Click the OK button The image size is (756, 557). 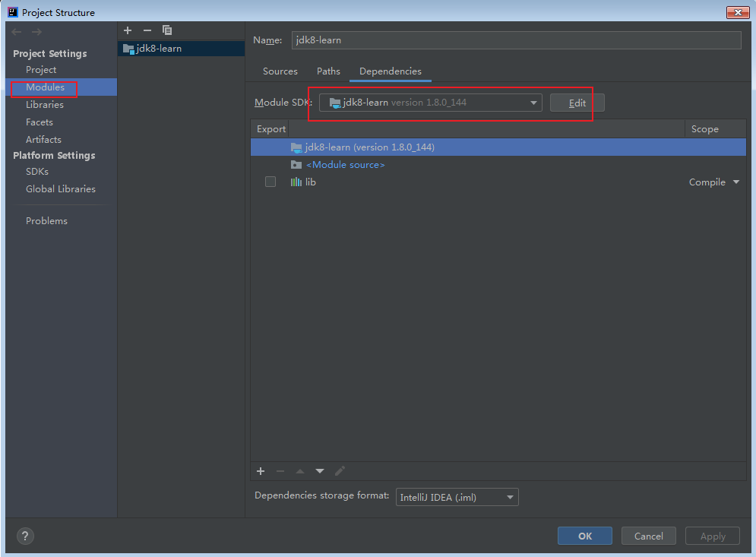pyautogui.click(x=585, y=536)
